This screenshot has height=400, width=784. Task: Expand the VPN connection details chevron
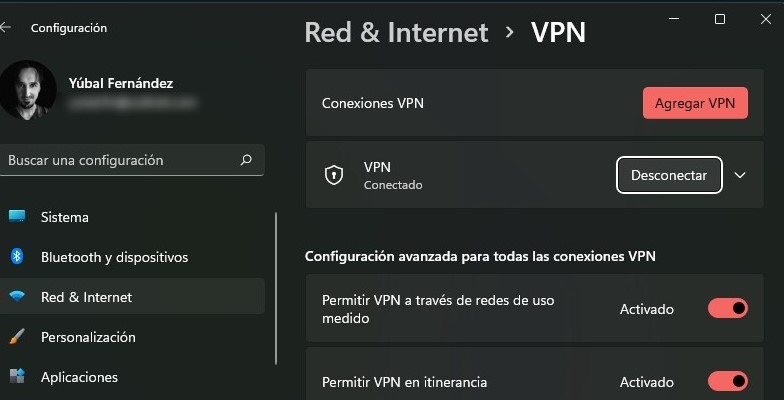click(x=740, y=175)
